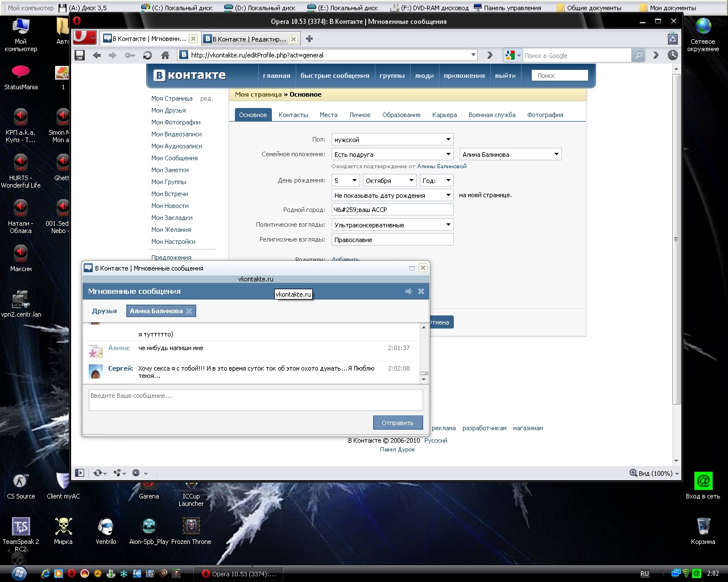Click into the message input field
The height and width of the screenshot is (582, 728).
[256, 400]
